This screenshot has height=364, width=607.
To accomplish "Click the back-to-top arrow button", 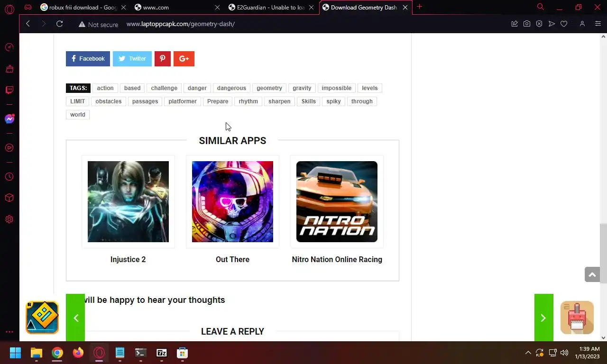I will point(592,274).
